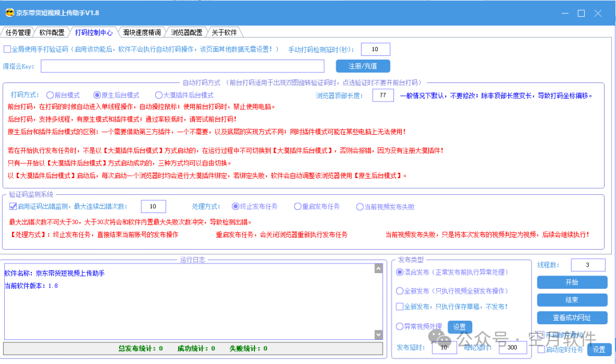The width and height of the screenshot is (616, 364).
Task: Click the app emoji icon in title bar
Action: pyautogui.click(x=10, y=13)
